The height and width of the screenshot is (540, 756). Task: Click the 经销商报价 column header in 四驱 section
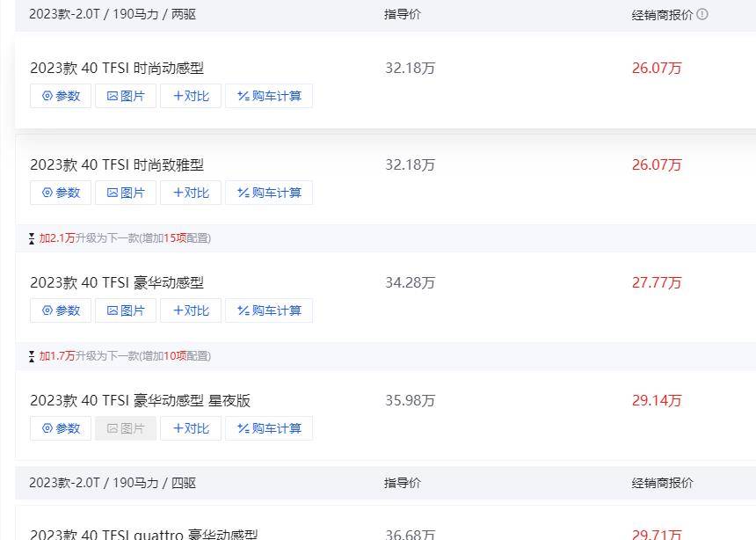[661, 482]
